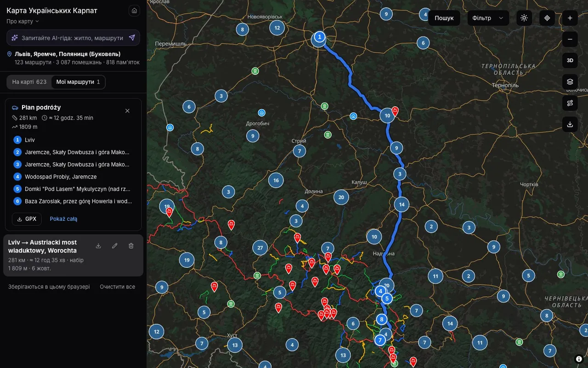588x368 pixels.
Task: Close the Plan podróży card
Action: click(x=127, y=111)
